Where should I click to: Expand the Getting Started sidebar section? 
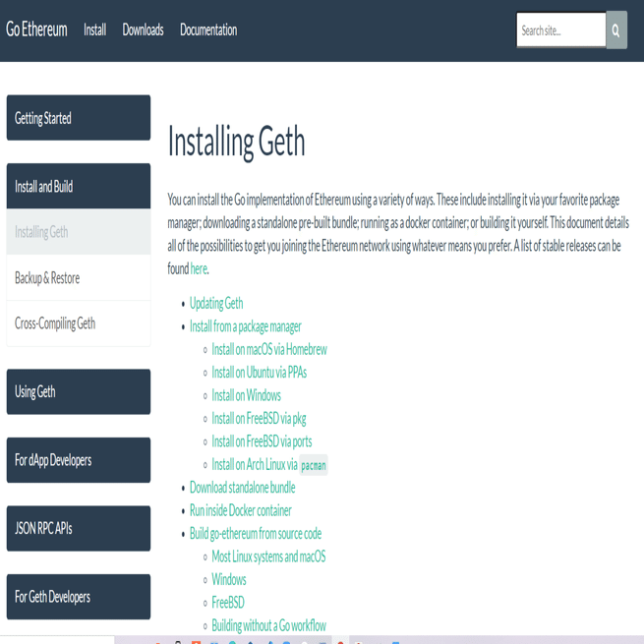click(79, 118)
